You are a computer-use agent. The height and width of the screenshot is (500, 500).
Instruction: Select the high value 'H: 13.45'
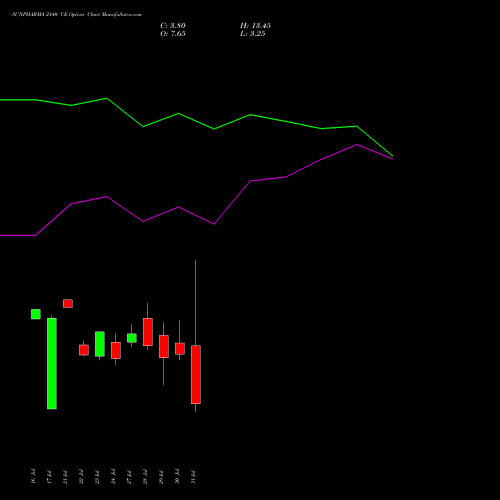click(255, 26)
